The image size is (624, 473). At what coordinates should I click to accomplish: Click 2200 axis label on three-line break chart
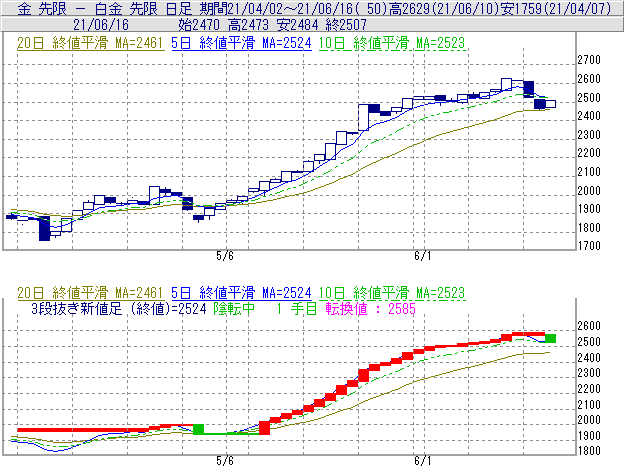coord(589,388)
